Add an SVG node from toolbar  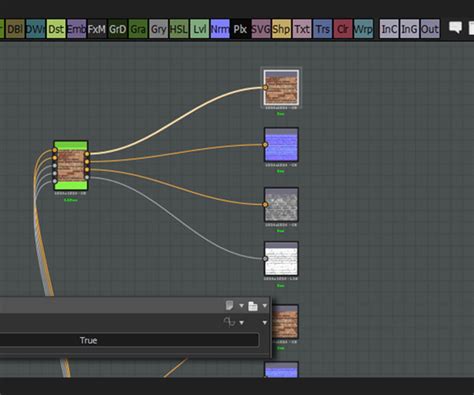click(261, 29)
